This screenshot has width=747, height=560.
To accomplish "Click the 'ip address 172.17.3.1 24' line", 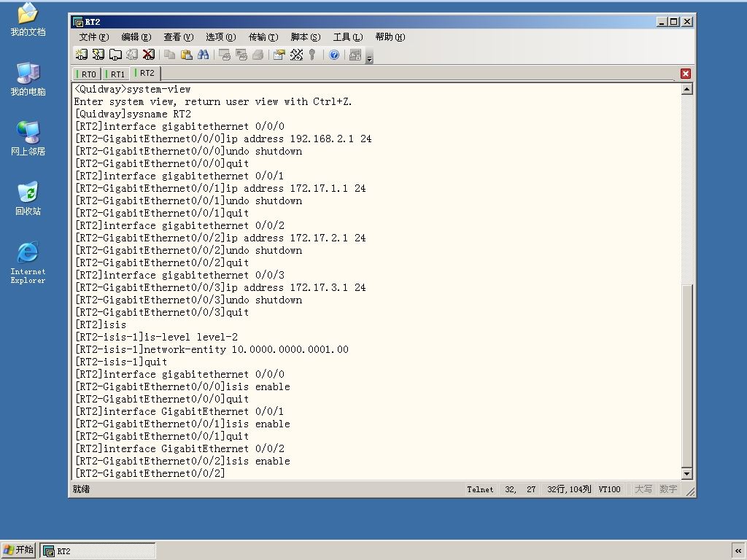I will click(x=220, y=287).
